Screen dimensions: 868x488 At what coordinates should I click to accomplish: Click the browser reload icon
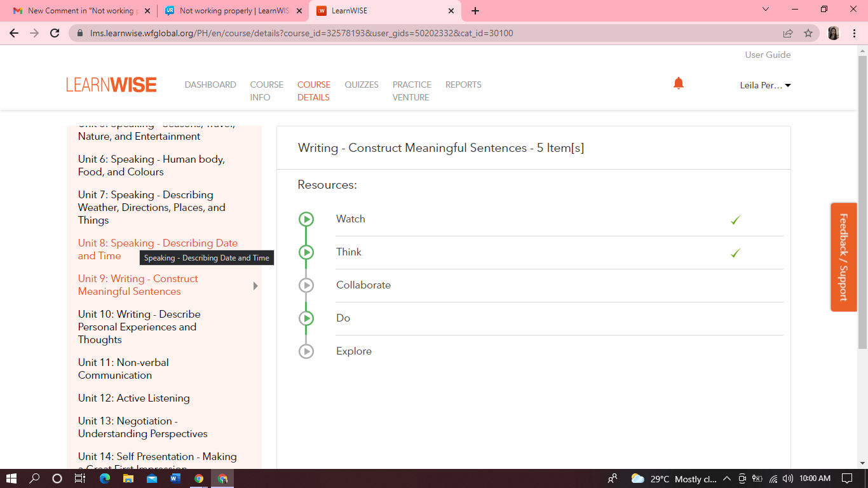point(55,33)
